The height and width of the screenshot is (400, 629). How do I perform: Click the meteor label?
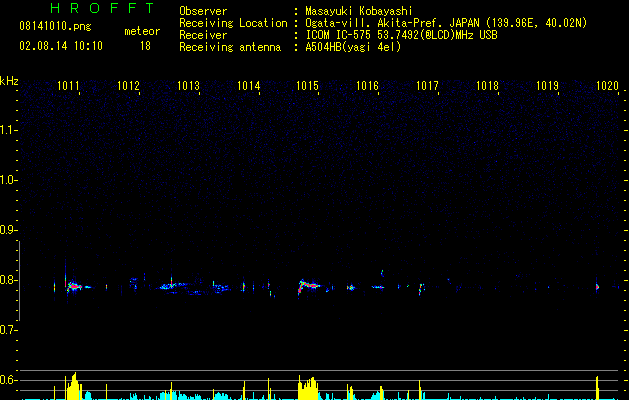click(x=142, y=31)
